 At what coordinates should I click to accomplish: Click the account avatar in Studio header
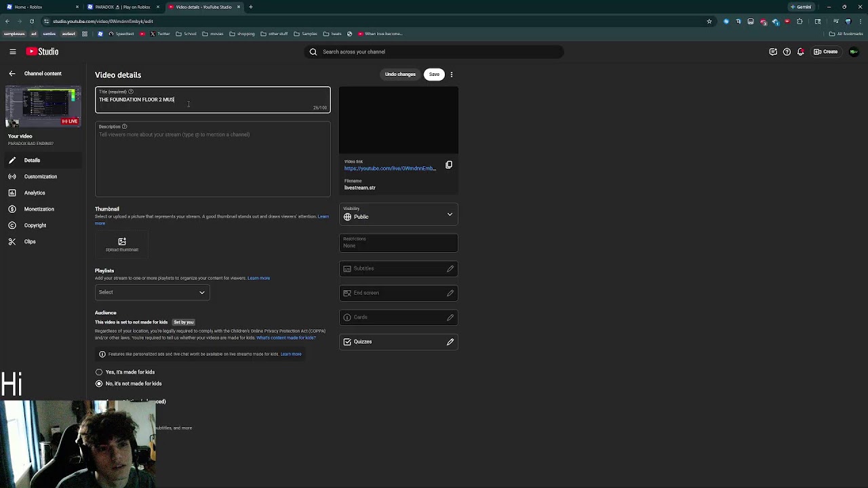(854, 52)
